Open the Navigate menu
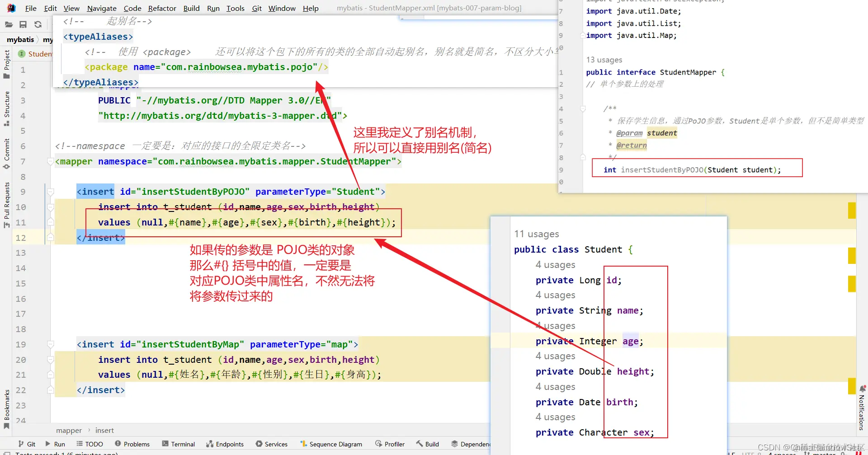This screenshot has height=455, width=868. [102, 8]
